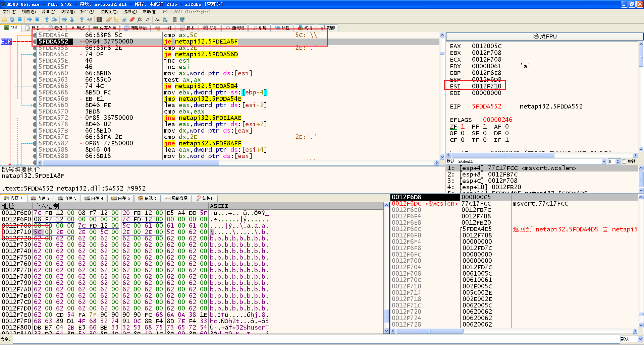Click the run arrow icon

click(30, 19)
